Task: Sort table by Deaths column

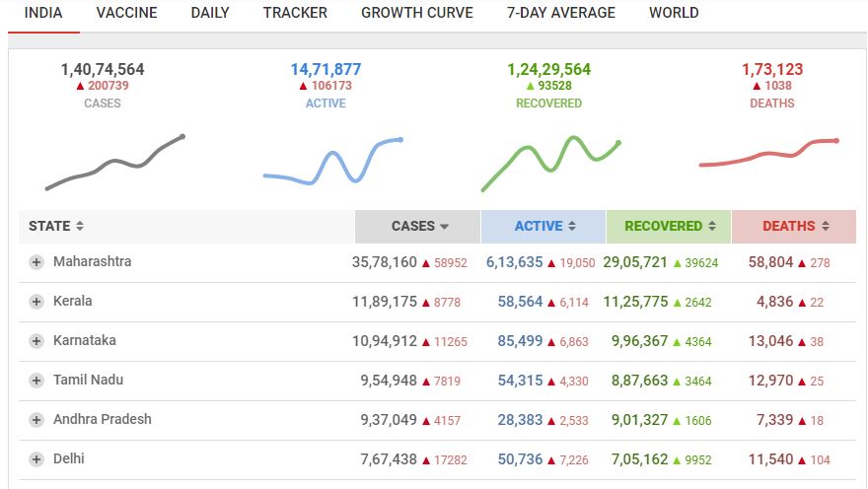Action: click(794, 226)
